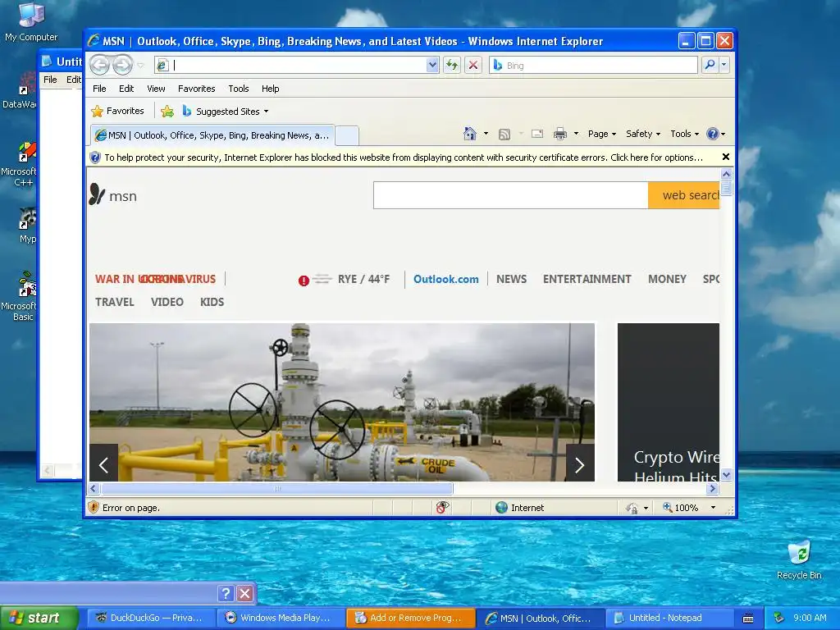Close the security information bar

[726, 157]
